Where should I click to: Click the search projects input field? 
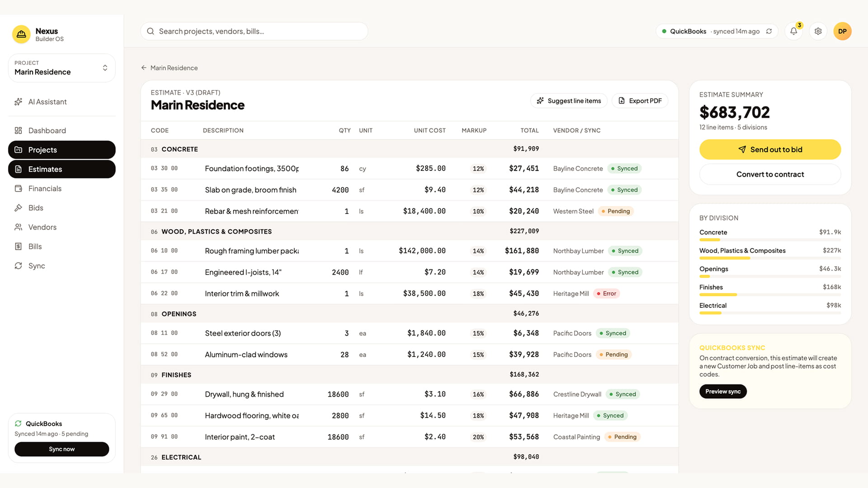click(x=254, y=31)
